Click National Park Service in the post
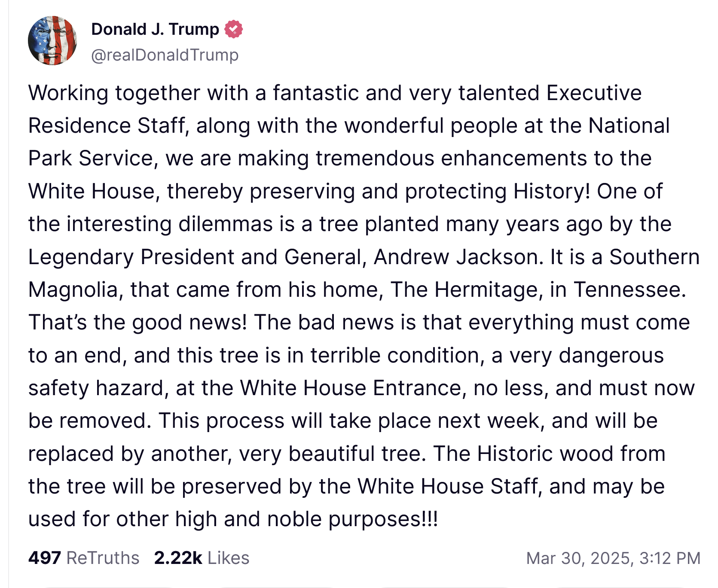Screen dimensions: 718x588 point(629,126)
